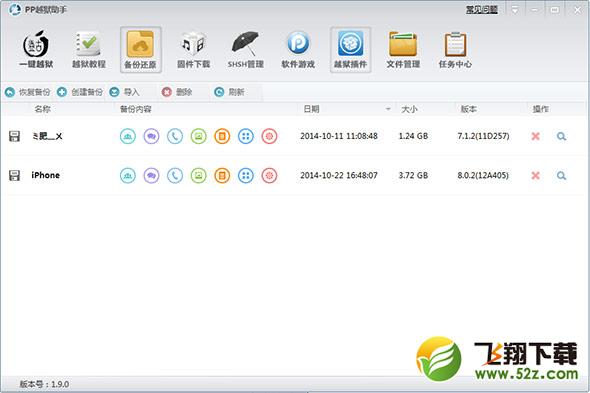This screenshot has width=590, height=393.
Task: Click the 版本 version column header
Action: pyautogui.click(x=468, y=109)
